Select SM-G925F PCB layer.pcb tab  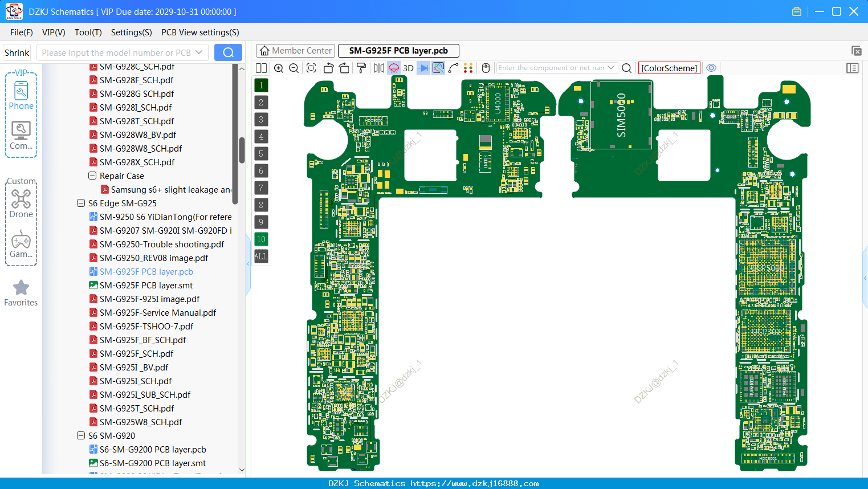pyautogui.click(x=398, y=51)
